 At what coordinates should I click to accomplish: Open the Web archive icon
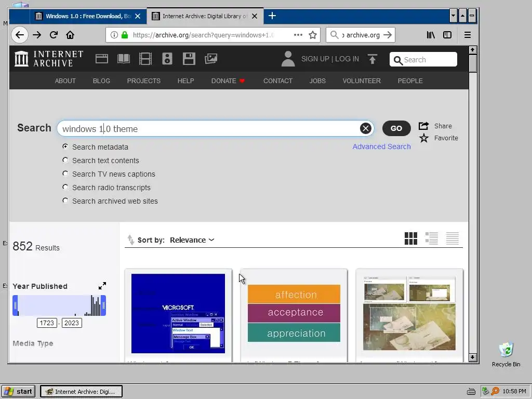101,59
